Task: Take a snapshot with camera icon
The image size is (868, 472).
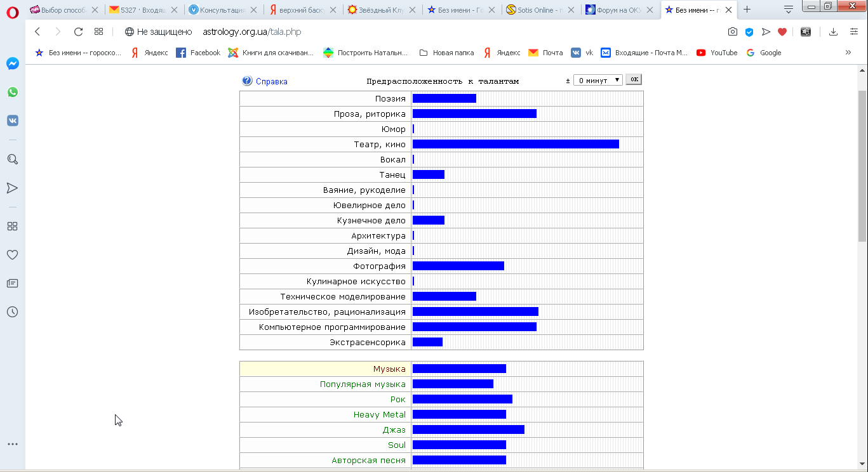Action: (x=733, y=32)
